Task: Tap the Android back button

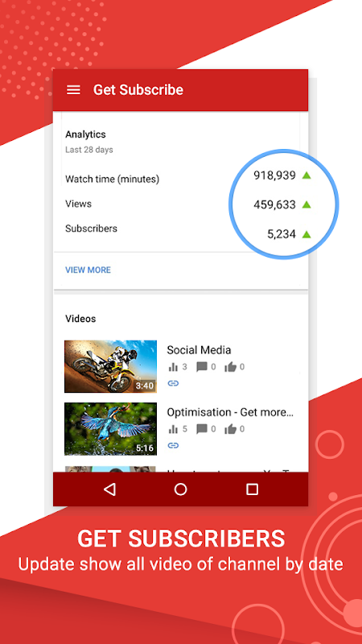Action: click(x=109, y=489)
